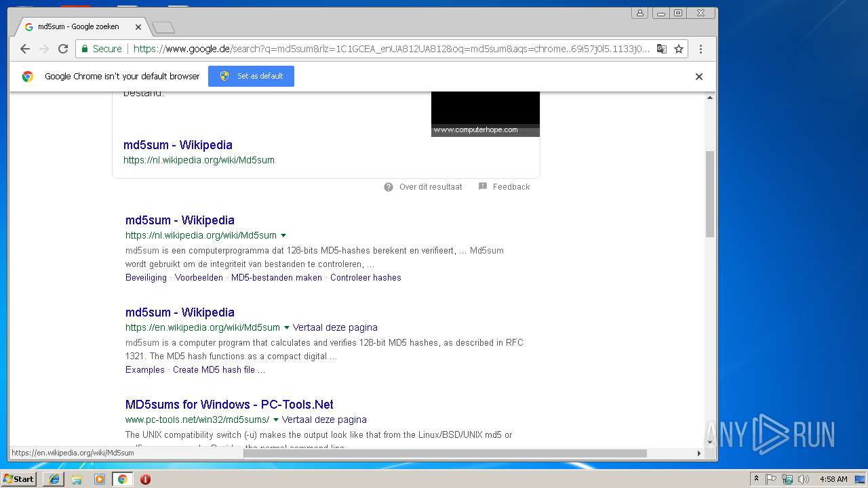The width and height of the screenshot is (868, 488).
Task: Go back to previous page in Chrome
Action: click(25, 49)
